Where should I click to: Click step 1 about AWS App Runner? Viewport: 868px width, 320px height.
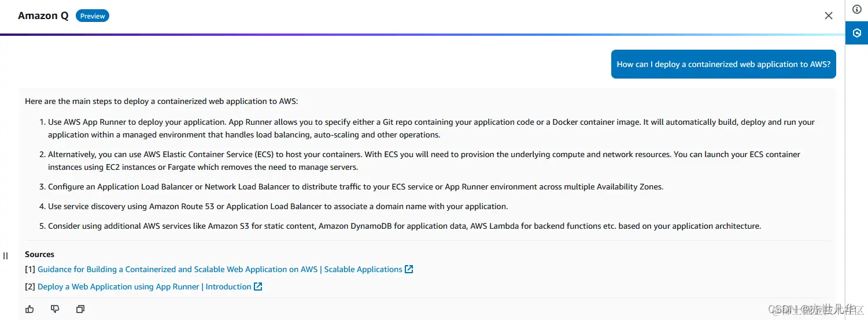[x=431, y=128]
